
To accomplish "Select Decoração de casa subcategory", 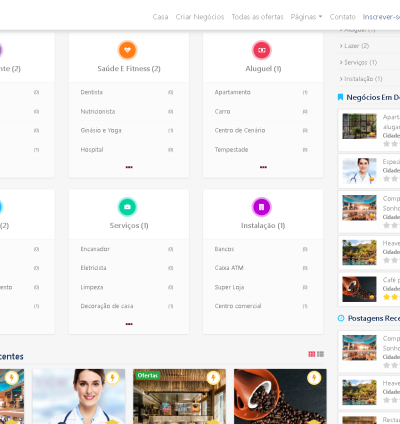I will click(x=107, y=306).
